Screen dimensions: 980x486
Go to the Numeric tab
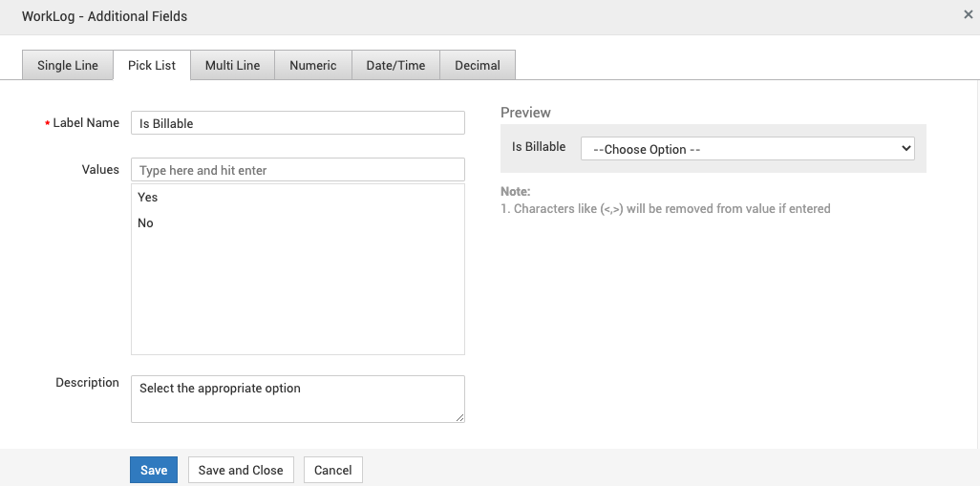pos(313,65)
